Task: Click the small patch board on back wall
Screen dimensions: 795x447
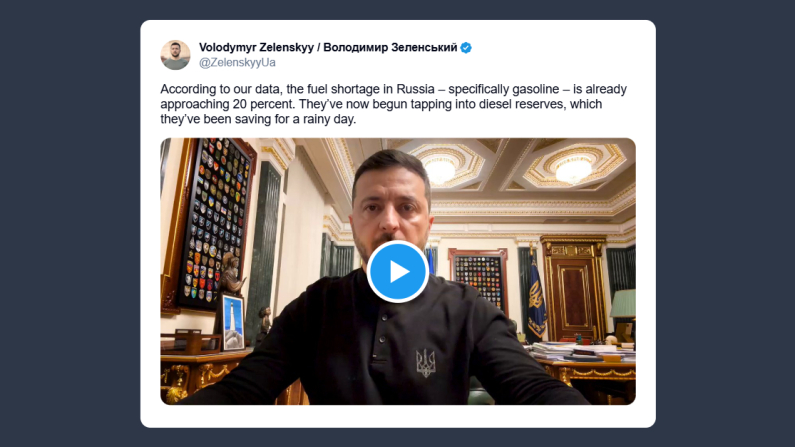Action: click(478, 279)
